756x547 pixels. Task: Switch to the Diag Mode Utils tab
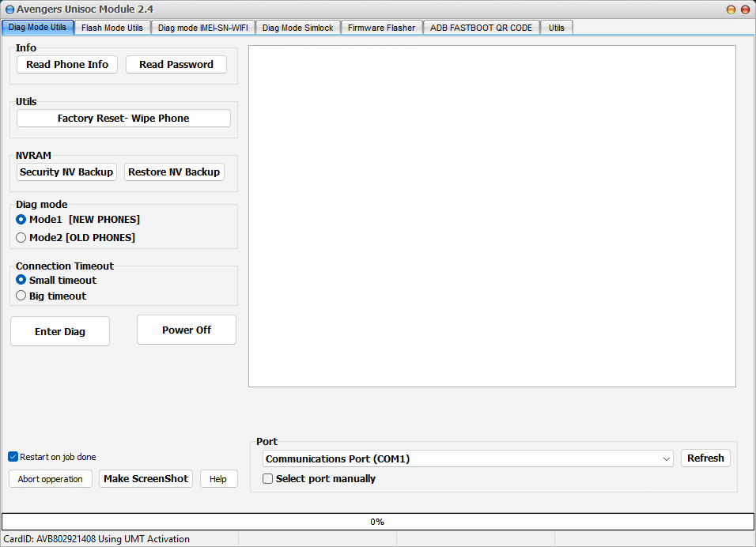pyautogui.click(x=38, y=28)
